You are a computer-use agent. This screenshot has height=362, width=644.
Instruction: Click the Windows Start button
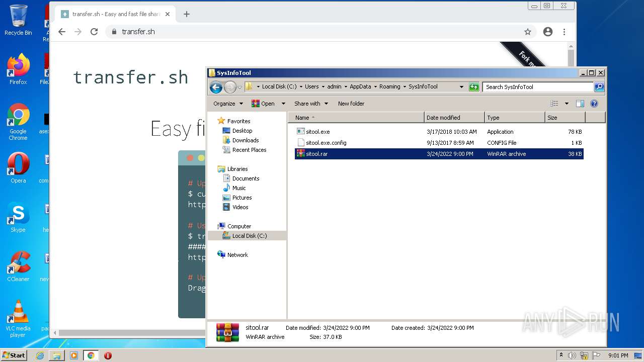tap(14, 355)
